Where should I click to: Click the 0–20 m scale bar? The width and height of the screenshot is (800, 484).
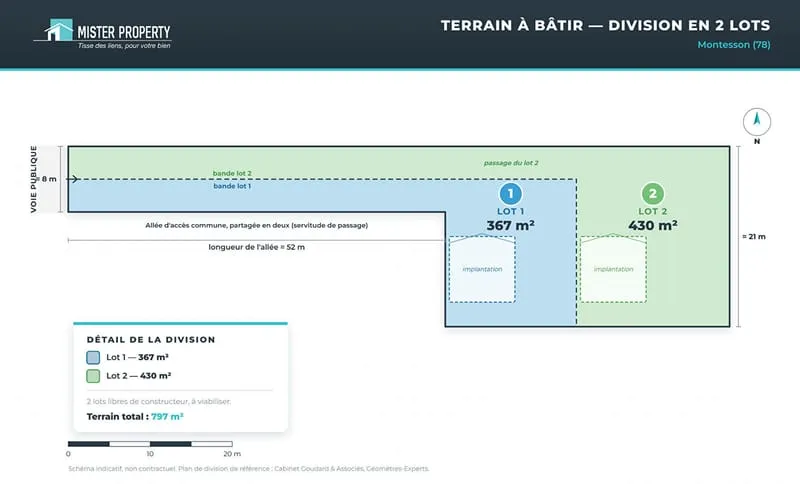tap(150, 444)
